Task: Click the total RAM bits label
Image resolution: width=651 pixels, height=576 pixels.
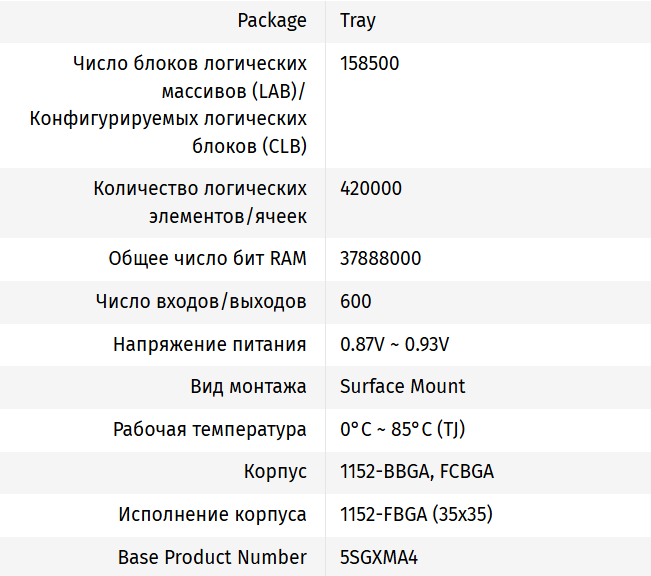Action: [207, 258]
